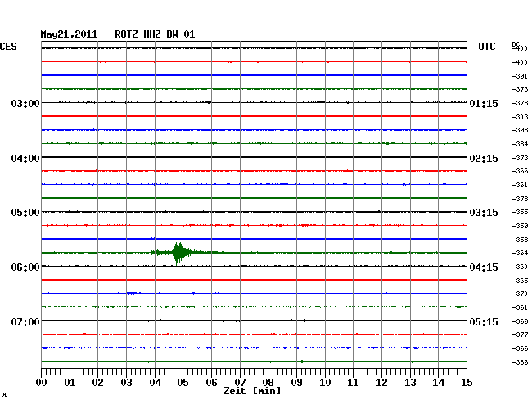532x404 pixels.
Task: Select the DC offset value -384
Action: 520,144
